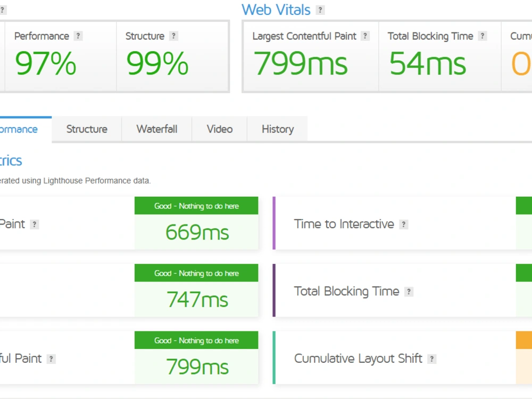Click the Total Blocking Time help icon

pyautogui.click(x=483, y=36)
